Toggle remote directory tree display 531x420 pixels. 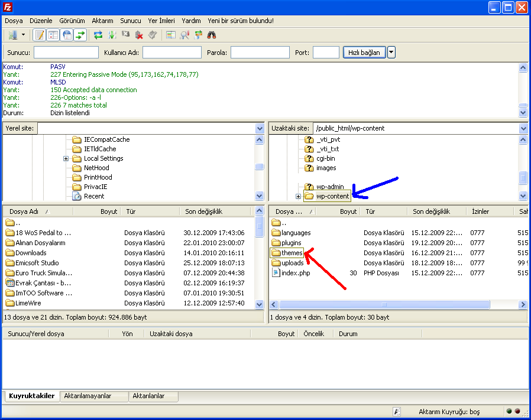(67, 35)
